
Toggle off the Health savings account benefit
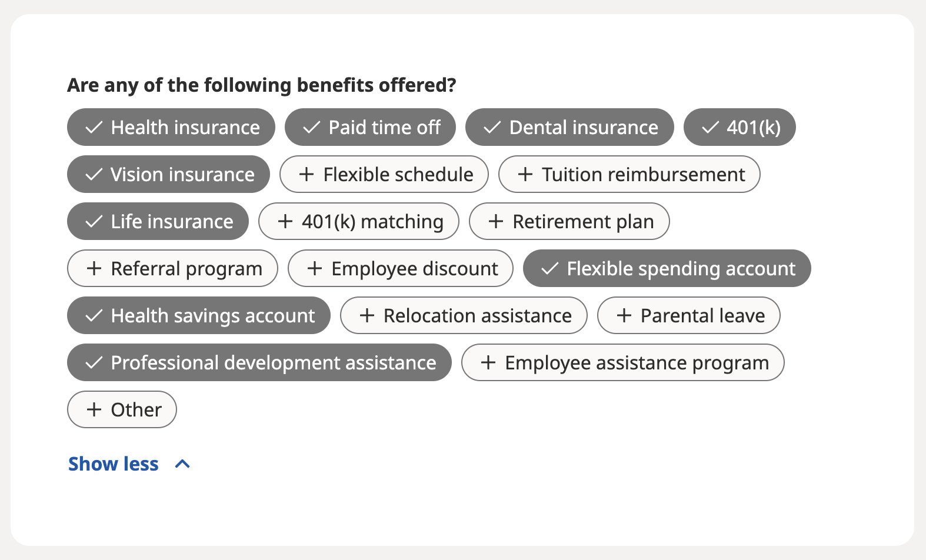[198, 315]
